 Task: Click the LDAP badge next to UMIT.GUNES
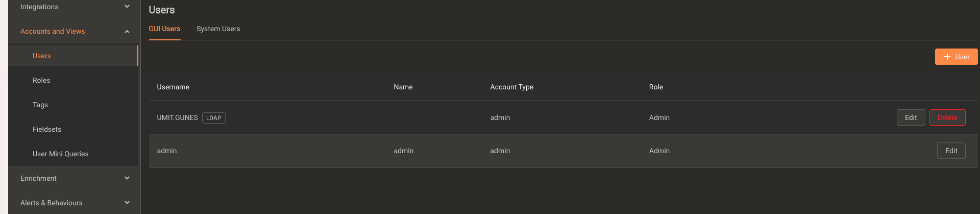(x=214, y=118)
